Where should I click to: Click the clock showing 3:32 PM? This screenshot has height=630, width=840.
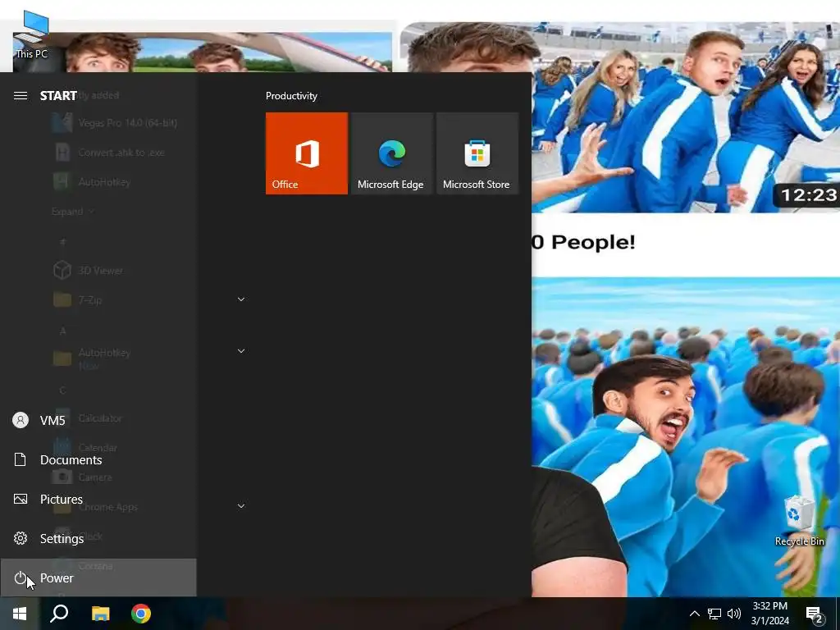tap(769, 614)
